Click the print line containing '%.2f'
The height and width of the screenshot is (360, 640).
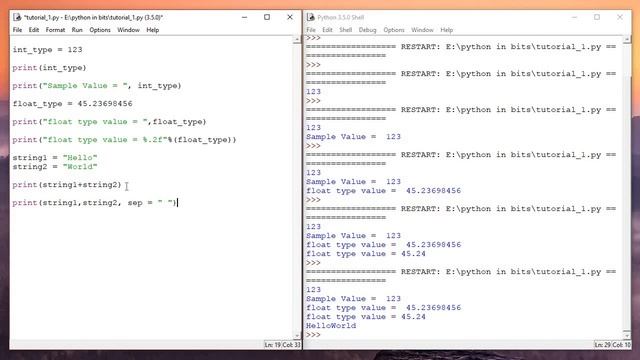[x=124, y=140]
